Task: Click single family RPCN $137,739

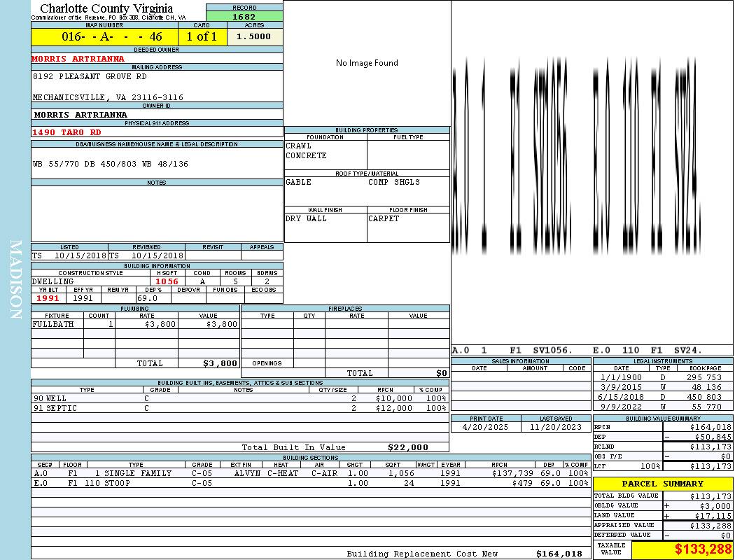Action: pyautogui.click(x=512, y=474)
